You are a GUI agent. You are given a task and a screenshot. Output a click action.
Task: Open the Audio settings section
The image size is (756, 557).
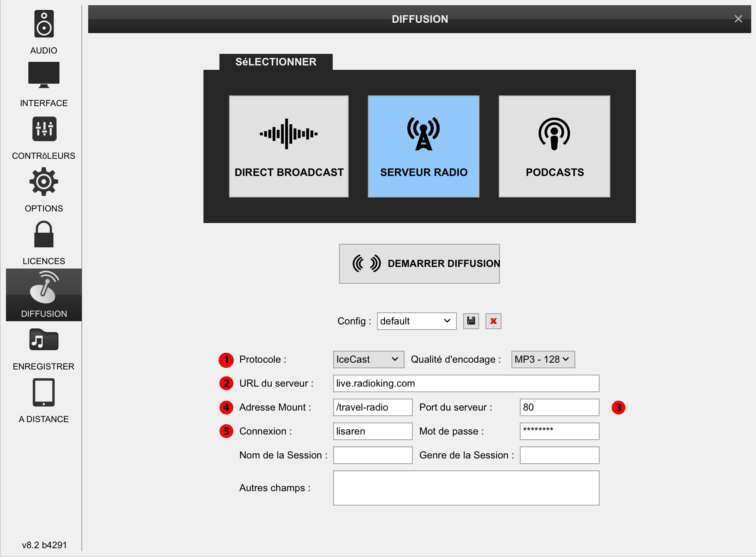coord(44,32)
